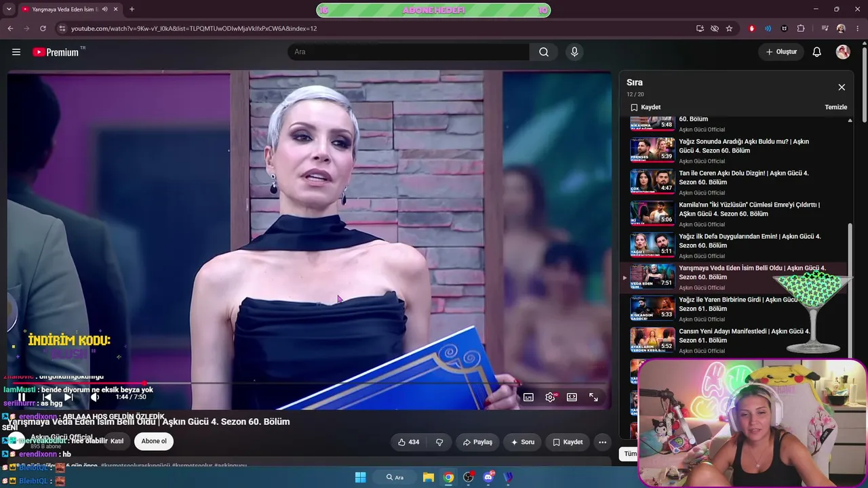868x488 pixels.
Task: Click the browser address bar URL
Action: pyautogui.click(x=194, y=28)
